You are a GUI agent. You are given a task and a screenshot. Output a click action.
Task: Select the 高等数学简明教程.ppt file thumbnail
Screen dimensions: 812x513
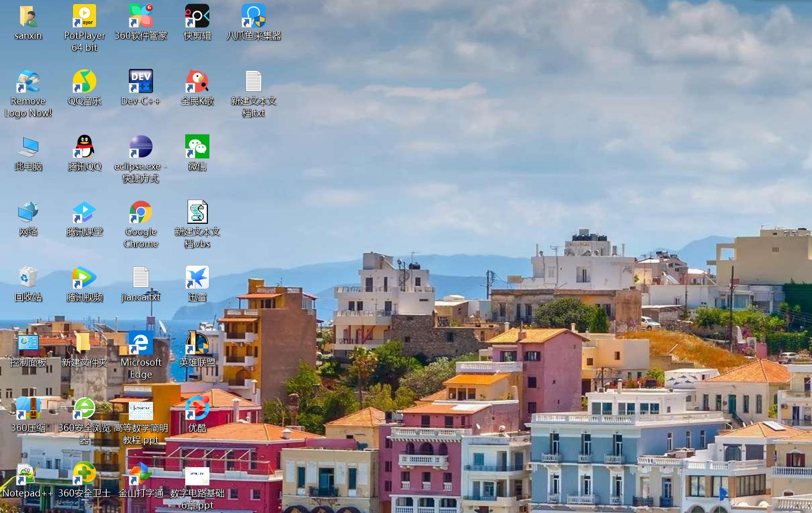141,411
